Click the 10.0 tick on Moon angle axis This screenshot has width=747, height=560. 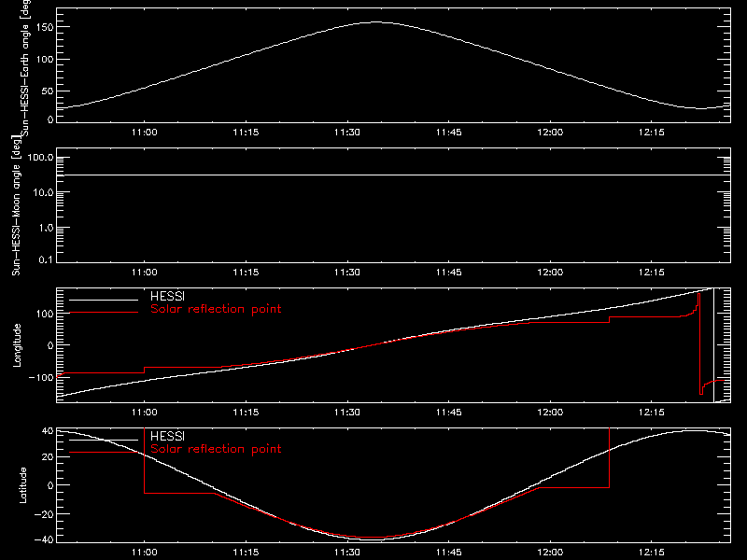click(x=44, y=192)
